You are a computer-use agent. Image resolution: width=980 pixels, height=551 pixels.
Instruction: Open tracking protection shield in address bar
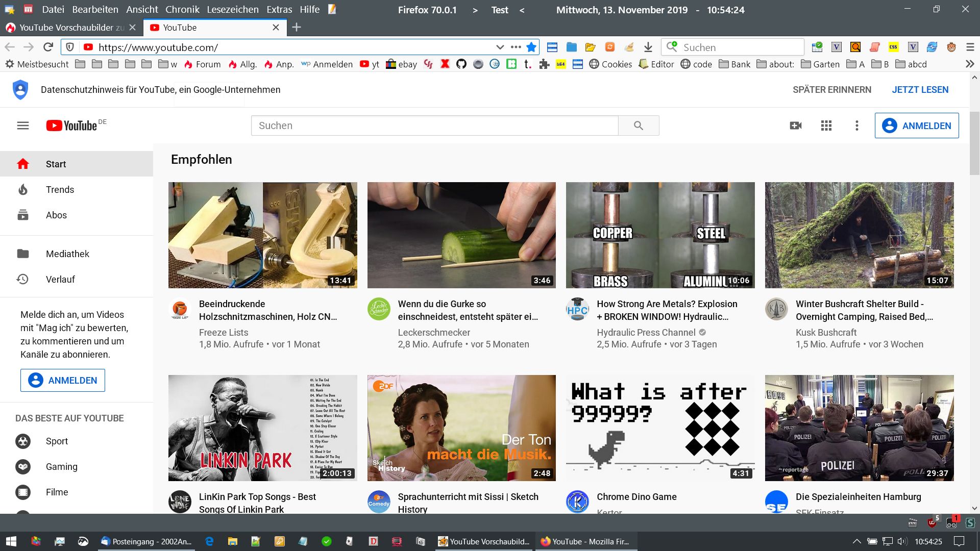(x=70, y=47)
